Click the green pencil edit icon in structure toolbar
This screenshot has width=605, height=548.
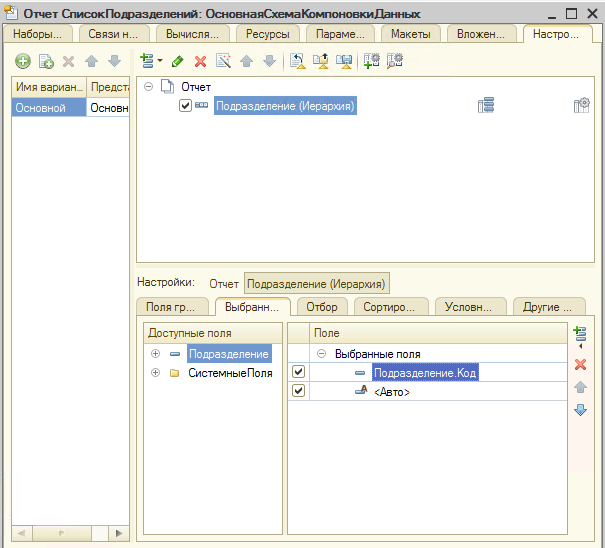(178, 62)
